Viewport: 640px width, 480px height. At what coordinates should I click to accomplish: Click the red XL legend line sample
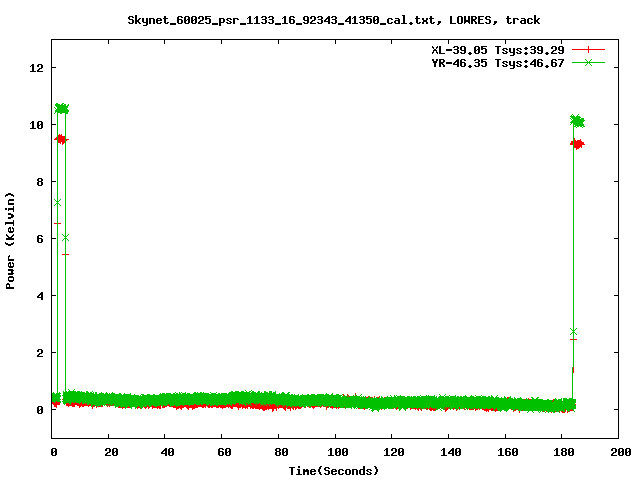[x=588, y=50]
